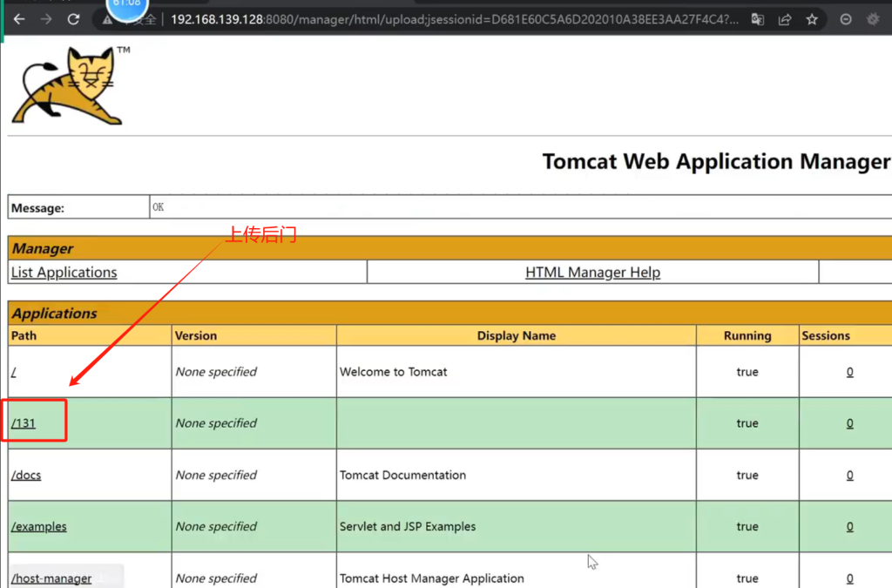Open the List Applications link
The width and height of the screenshot is (892, 588).
pyautogui.click(x=64, y=273)
